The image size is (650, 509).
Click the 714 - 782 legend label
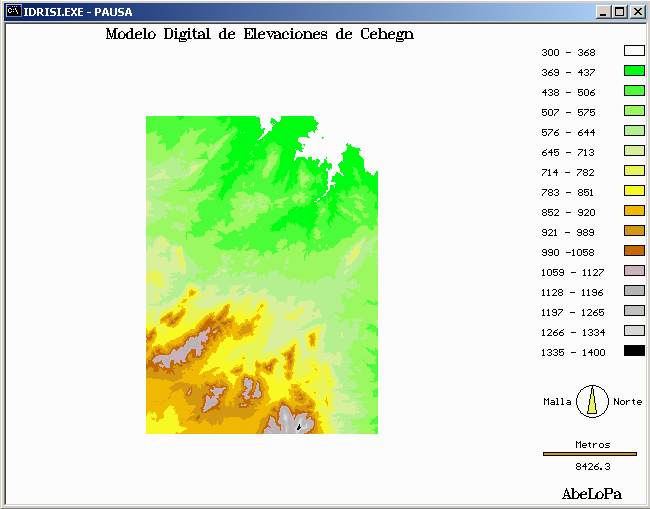coord(568,173)
